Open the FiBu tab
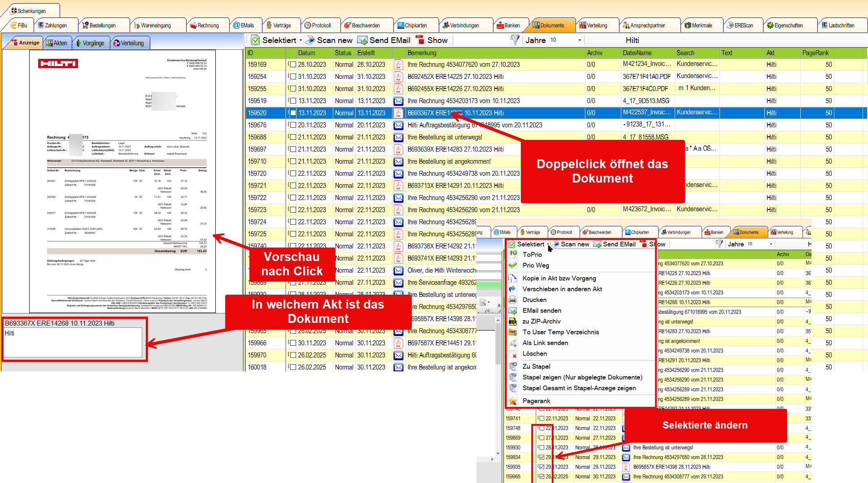This screenshot has height=483, width=868. pyautogui.click(x=18, y=26)
